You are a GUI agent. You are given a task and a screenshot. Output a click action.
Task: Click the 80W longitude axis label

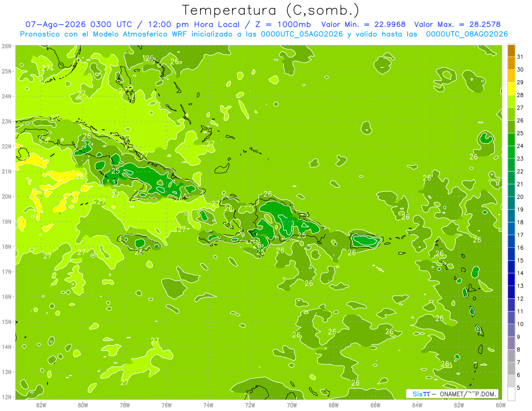point(82,404)
